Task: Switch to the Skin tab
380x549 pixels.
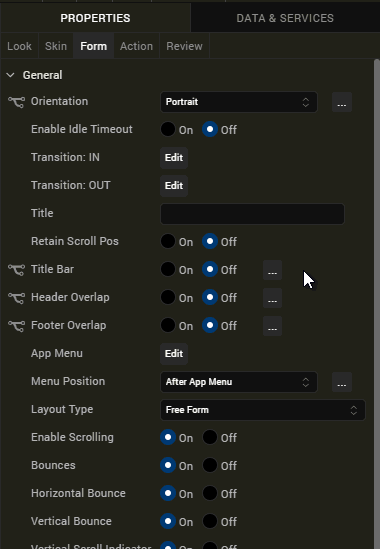Action: coord(56,46)
